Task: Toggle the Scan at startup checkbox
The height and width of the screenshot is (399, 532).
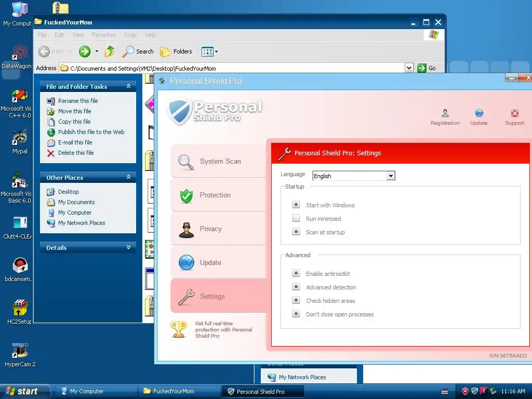Action: click(x=296, y=231)
